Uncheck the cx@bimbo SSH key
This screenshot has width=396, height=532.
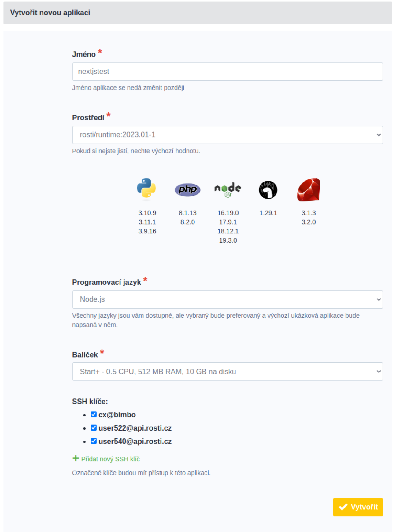[94, 415]
